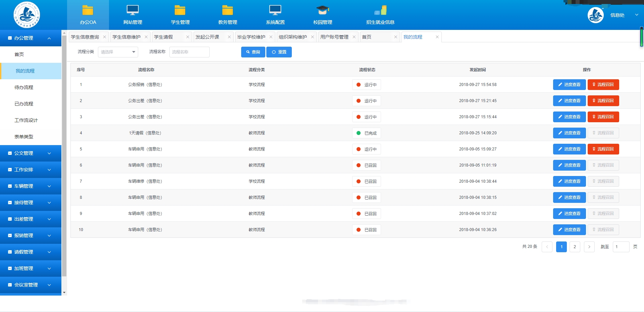The image size is (644, 312).
Task: Go to next page arrow
Action: (x=589, y=247)
